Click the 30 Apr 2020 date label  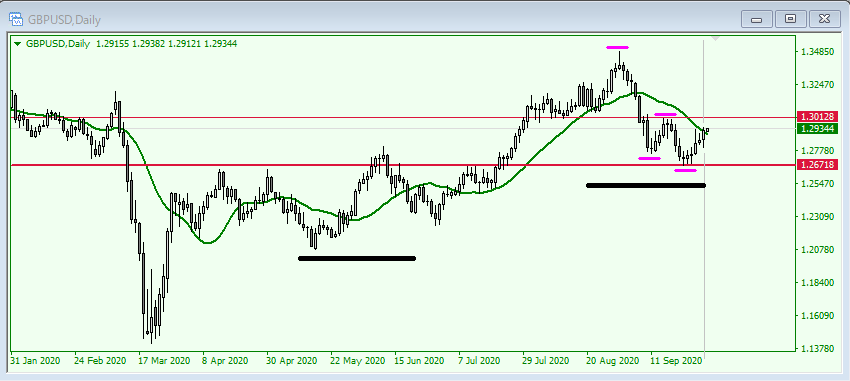point(291,360)
